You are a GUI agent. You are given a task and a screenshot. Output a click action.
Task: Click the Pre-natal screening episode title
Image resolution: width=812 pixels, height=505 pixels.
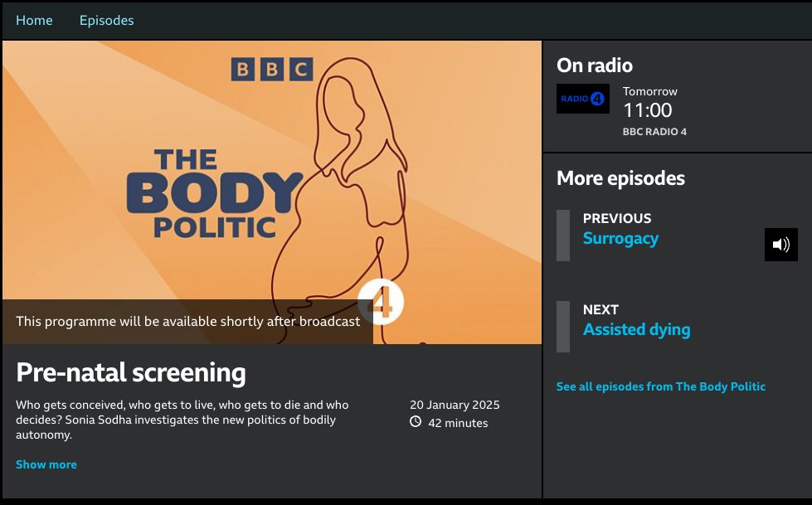click(133, 372)
